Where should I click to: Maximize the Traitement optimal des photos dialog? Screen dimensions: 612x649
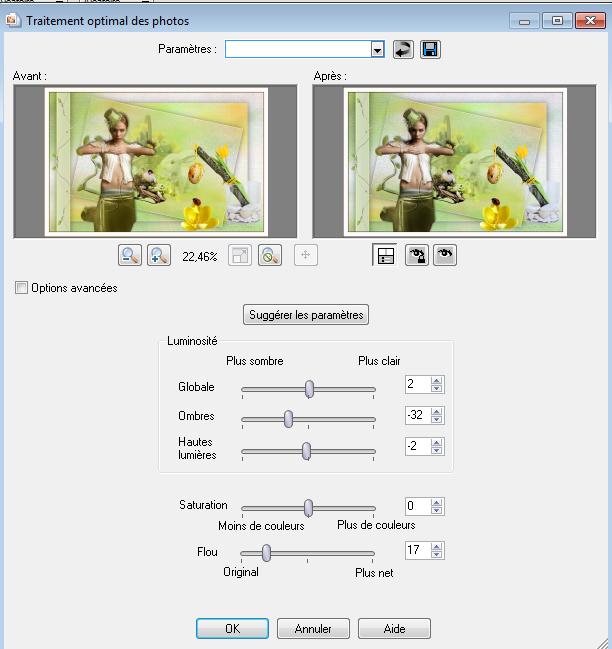click(557, 21)
